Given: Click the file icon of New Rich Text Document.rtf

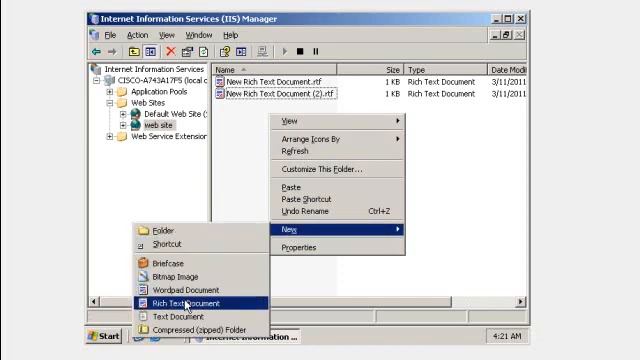Looking at the screenshot, I should pos(220,82).
